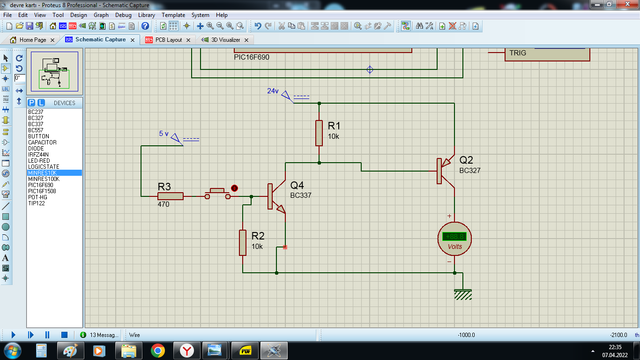Open a project with the folder icon

click(x=19, y=26)
